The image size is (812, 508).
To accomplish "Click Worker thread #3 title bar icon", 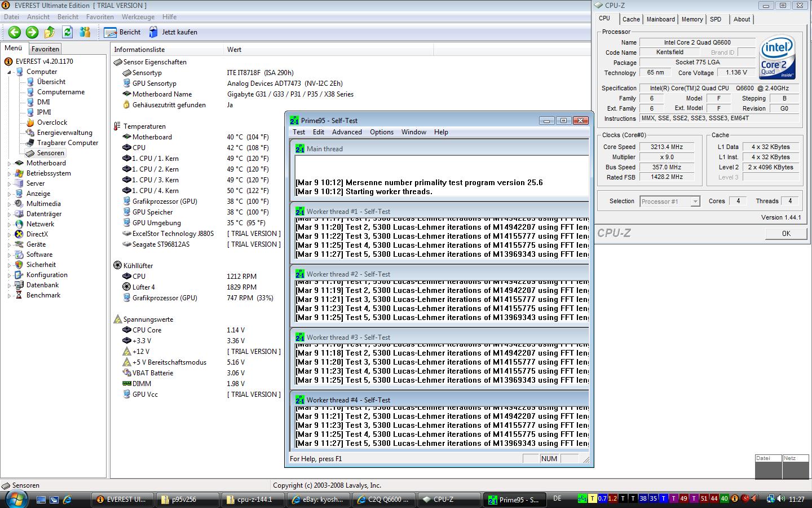I will tap(300, 338).
